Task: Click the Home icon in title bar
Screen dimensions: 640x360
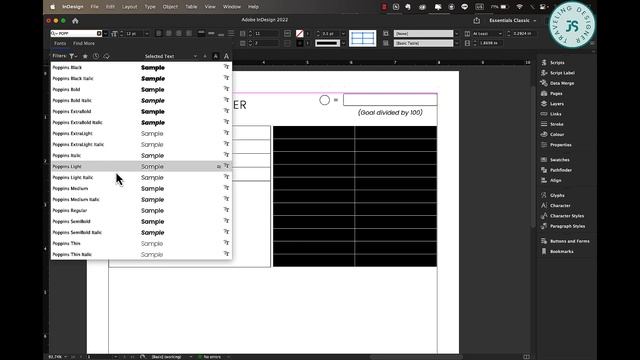Action: pos(75,20)
